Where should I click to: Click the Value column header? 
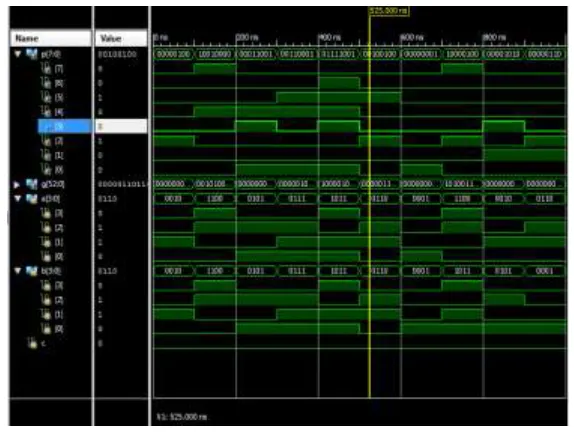coord(122,38)
